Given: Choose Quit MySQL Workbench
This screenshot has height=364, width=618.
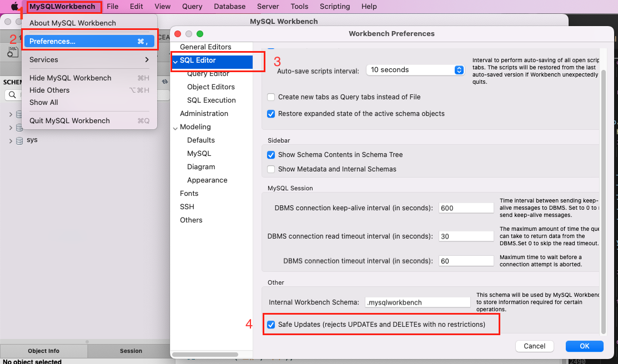Looking at the screenshot, I should click(89, 120).
